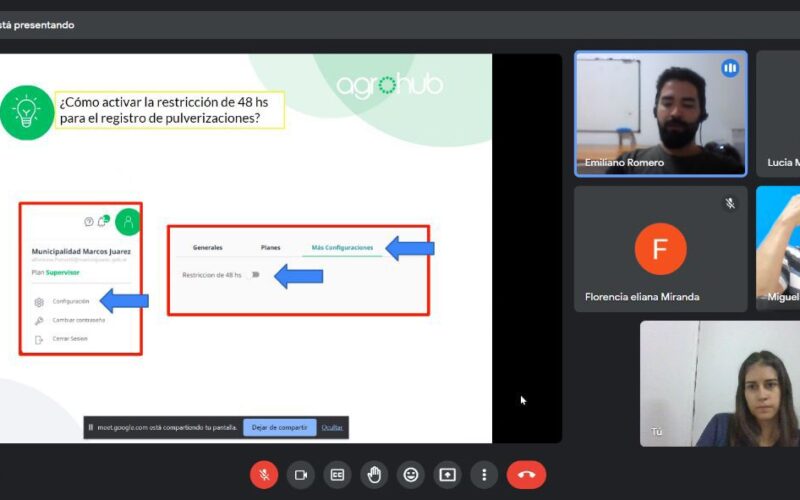Raise hand using the hand icon

(374, 475)
